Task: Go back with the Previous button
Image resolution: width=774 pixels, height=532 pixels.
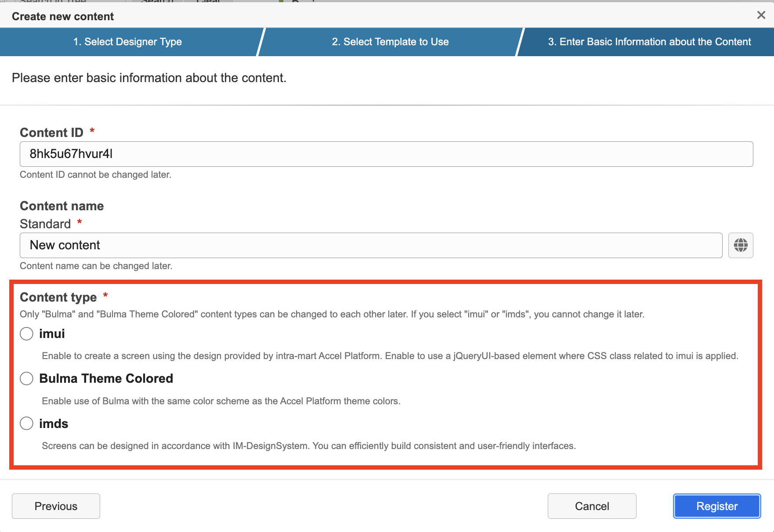Action: pyautogui.click(x=56, y=506)
